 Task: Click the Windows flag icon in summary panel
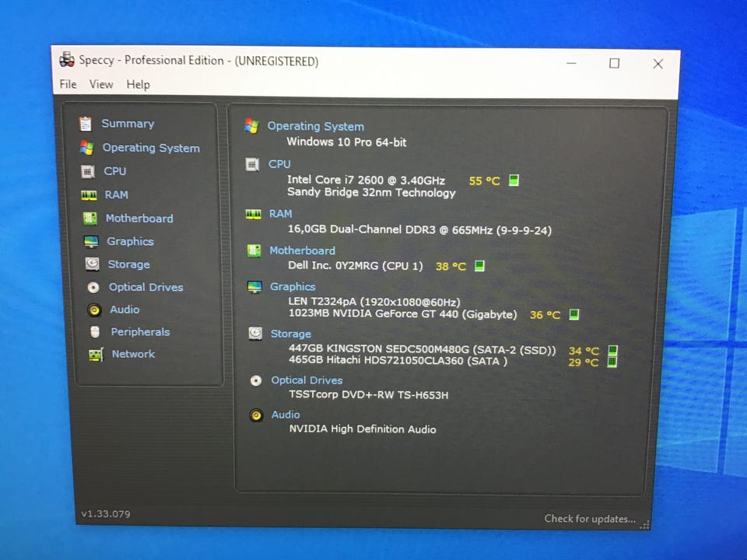(x=251, y=126)
